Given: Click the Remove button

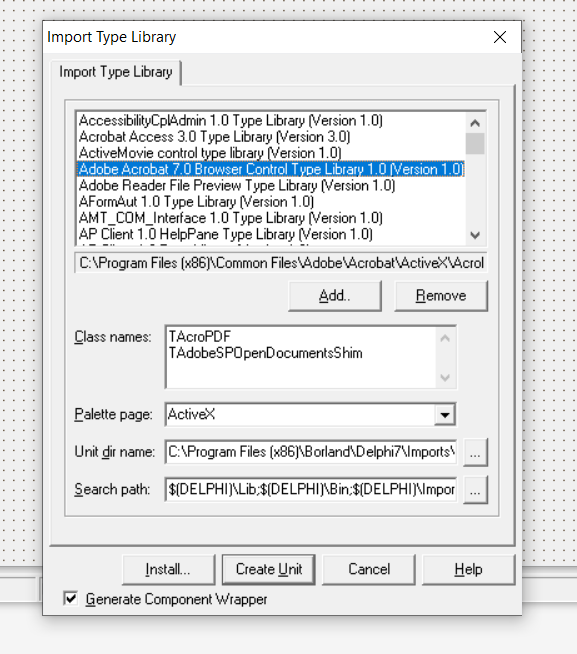Looking at the screenshot, I should click(441, 296).
